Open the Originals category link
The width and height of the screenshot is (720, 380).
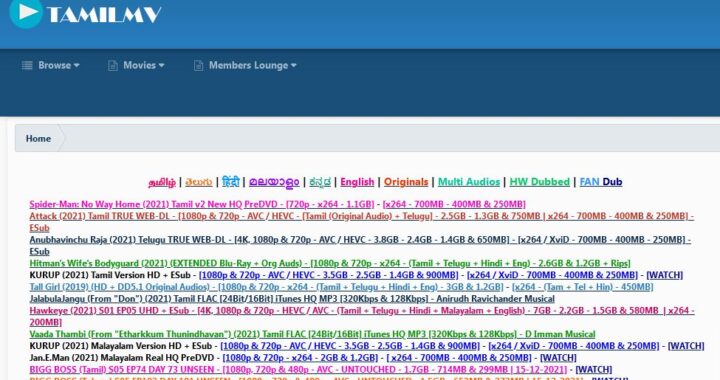coord(406,182)
